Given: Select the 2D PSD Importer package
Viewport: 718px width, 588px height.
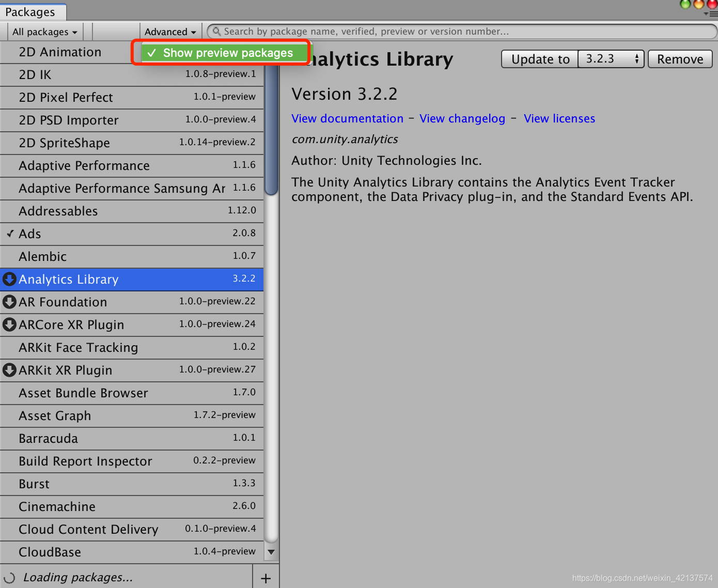Looking at the screenshot, I should [132, 120].
